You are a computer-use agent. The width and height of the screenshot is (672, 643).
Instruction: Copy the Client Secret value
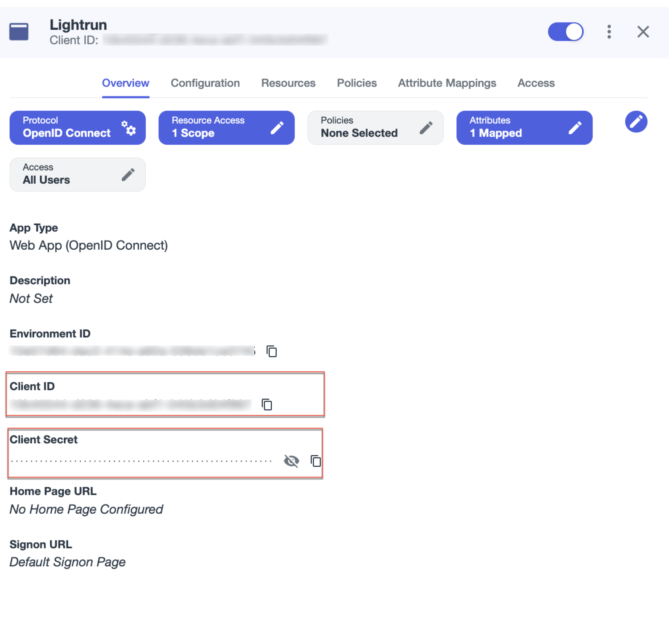[x=316, y=461]
